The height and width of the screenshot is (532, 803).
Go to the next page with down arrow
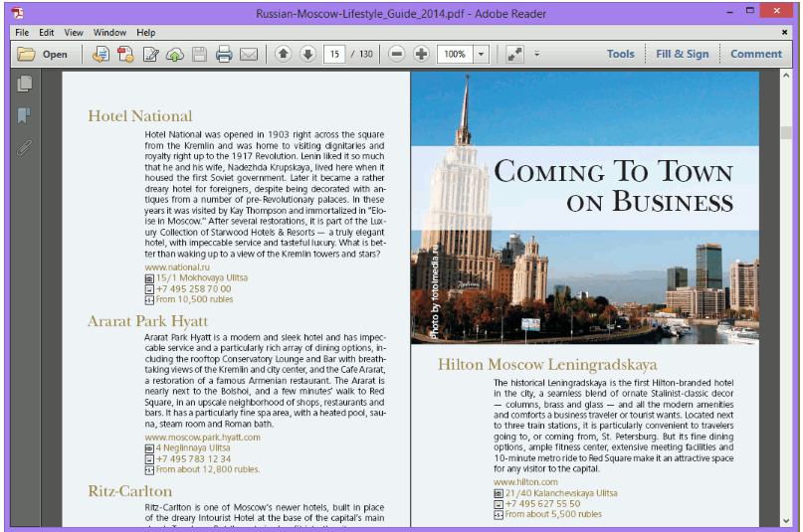[307, 54]
